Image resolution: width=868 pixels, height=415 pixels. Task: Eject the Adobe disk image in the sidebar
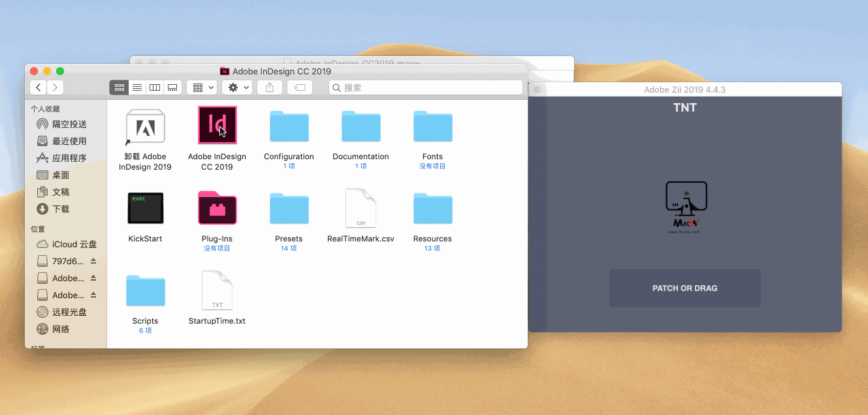click(93, 277)
